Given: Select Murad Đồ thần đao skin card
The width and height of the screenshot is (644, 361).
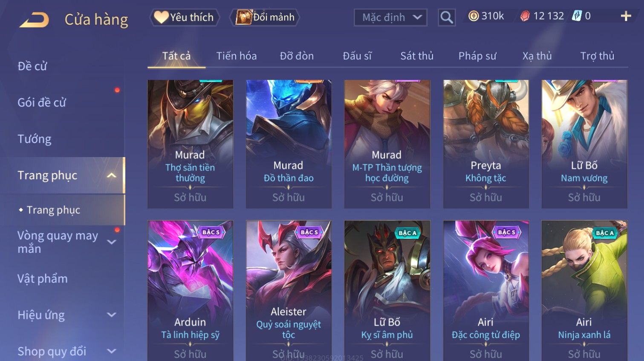Looking at the screenshot, I should click(289, 144).
